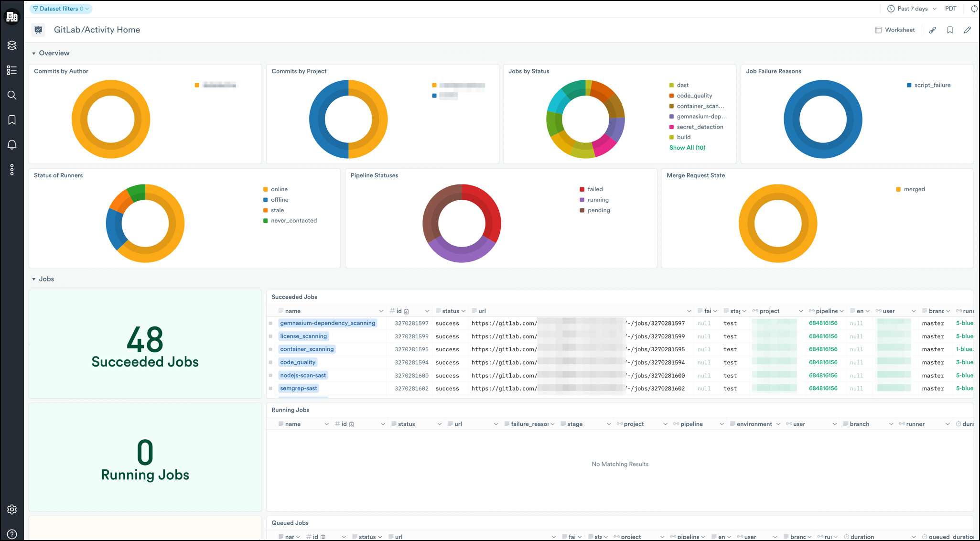Select the row marker for semgrep-sast
The height and width of the screenshot is (541, 980).
[270, 389]
